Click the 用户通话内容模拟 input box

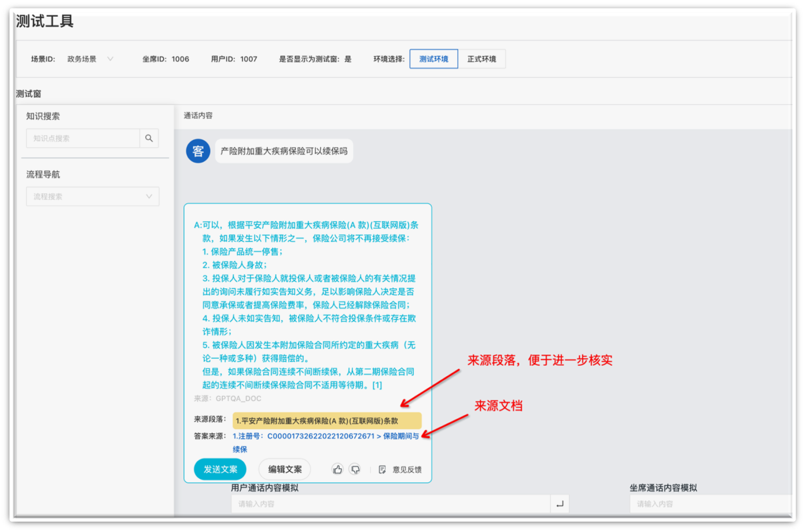tap(391, 504)
